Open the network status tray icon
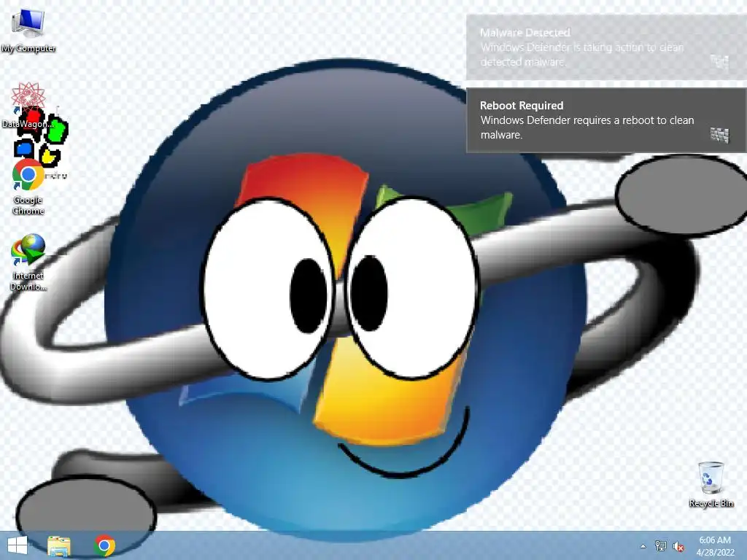This screenshot has height=560, width=747. 660,545
